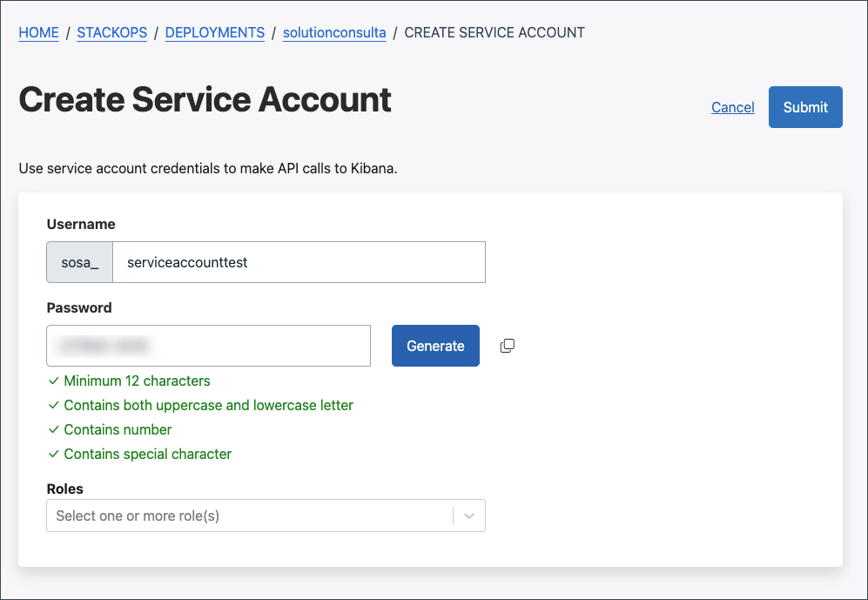868x600 pixels.
Task: Click the Kibana API credentials description text
Action: (208, 168)
